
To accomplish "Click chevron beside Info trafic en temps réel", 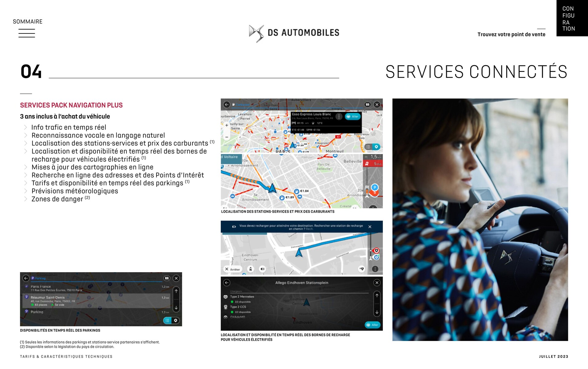I will (26, 127).
